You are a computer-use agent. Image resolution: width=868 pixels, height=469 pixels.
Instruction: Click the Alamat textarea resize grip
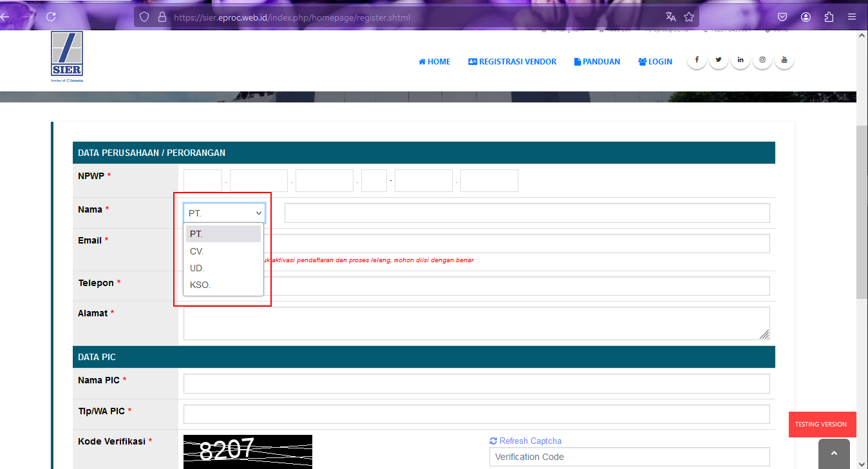[764, 334]
